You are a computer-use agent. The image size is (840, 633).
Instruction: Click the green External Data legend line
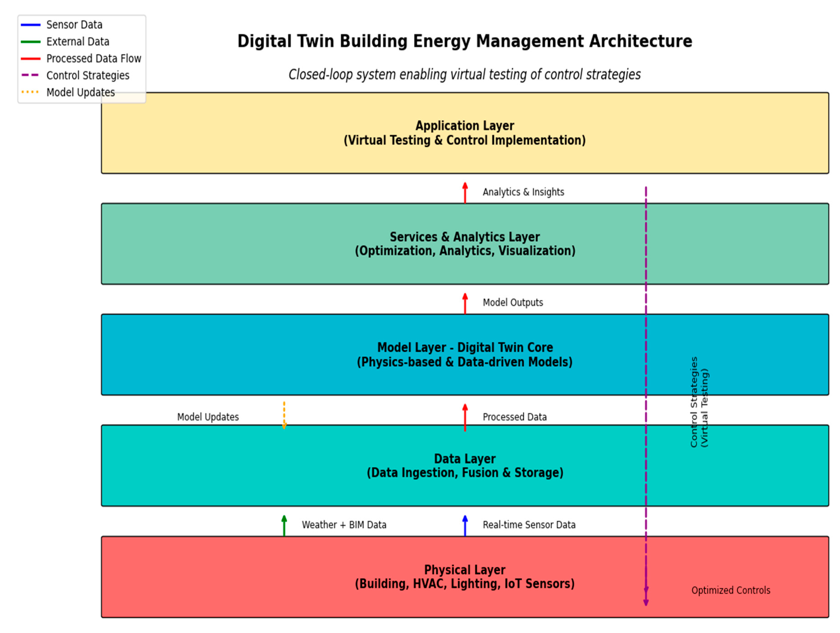30,41
